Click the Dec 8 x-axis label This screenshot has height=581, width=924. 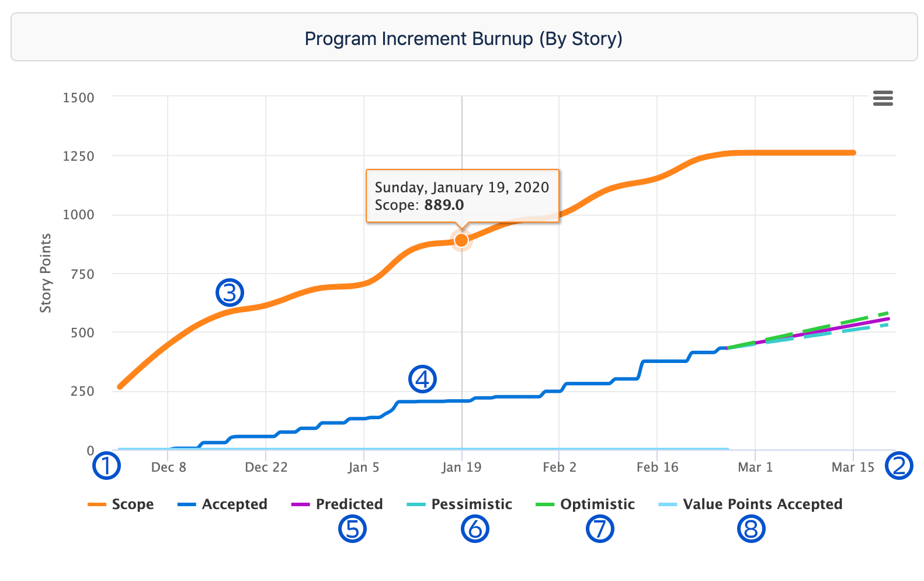[168, 467]
